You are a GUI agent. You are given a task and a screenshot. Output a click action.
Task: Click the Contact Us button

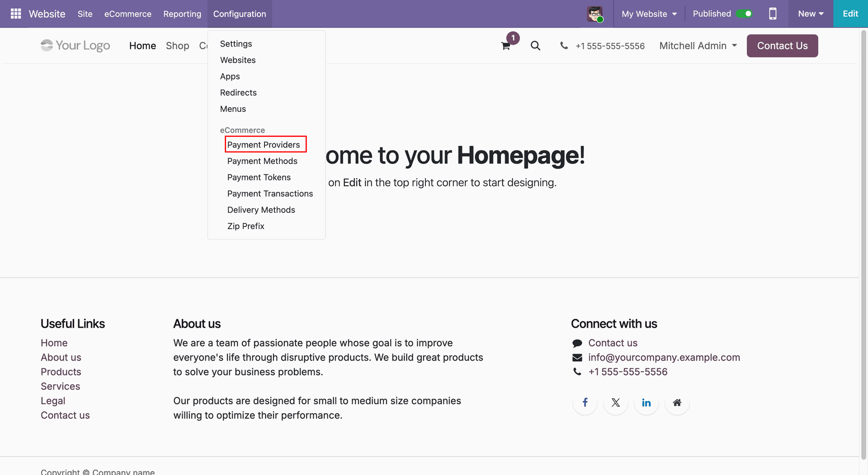tap(782, 46)
